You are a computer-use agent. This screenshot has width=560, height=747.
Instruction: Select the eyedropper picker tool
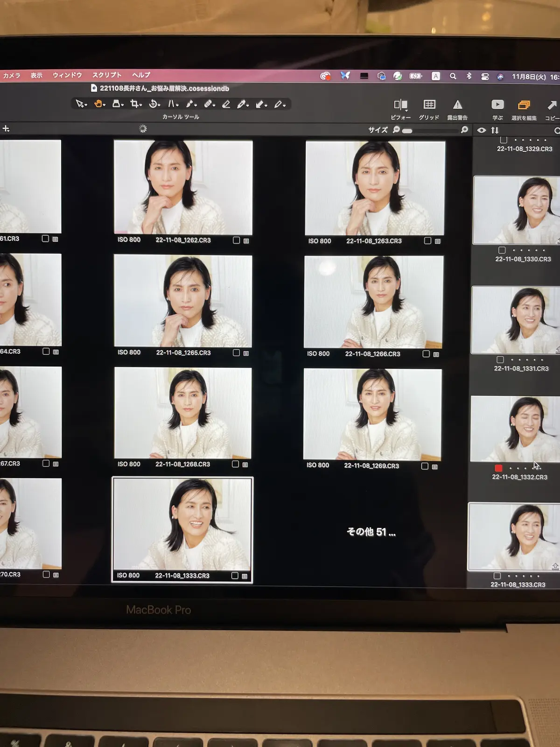[243, 104]
